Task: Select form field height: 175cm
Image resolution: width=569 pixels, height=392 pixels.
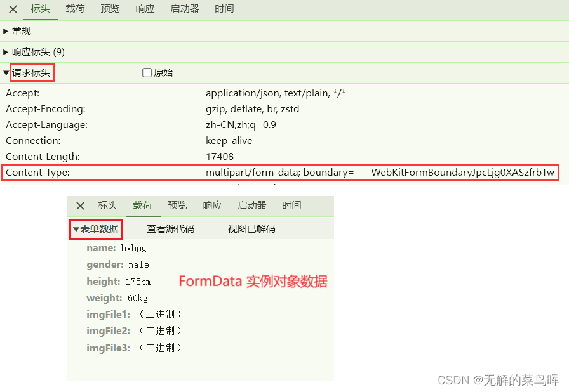Action: [x=119, y=282]
